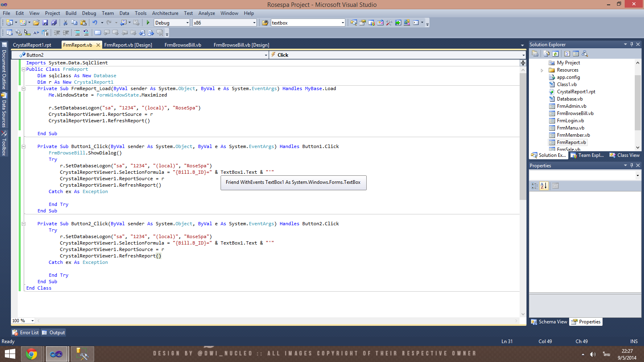This screenshot has height=362, width=644.
Task: Toggle a bookmark on the current line
Action: 98,33
